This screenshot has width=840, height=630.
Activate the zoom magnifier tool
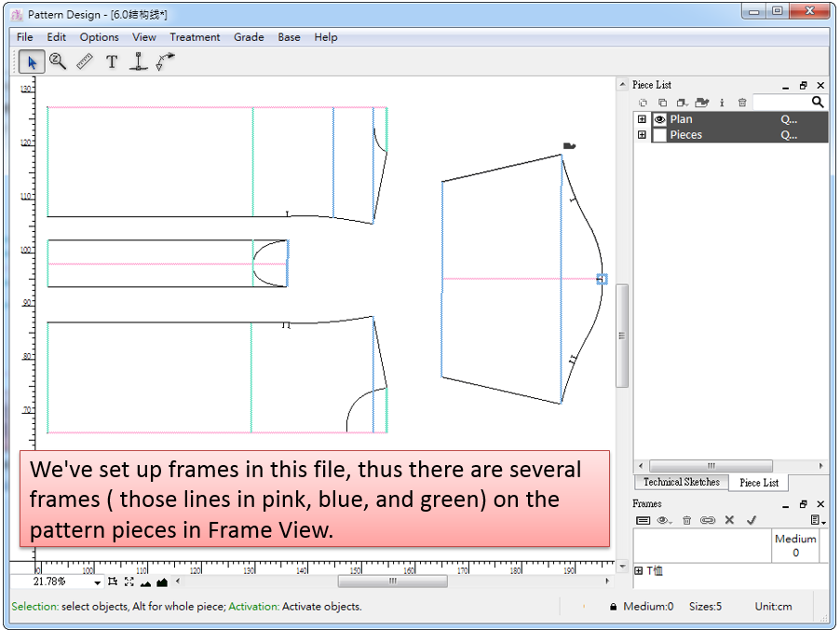[x=58, y=62]
